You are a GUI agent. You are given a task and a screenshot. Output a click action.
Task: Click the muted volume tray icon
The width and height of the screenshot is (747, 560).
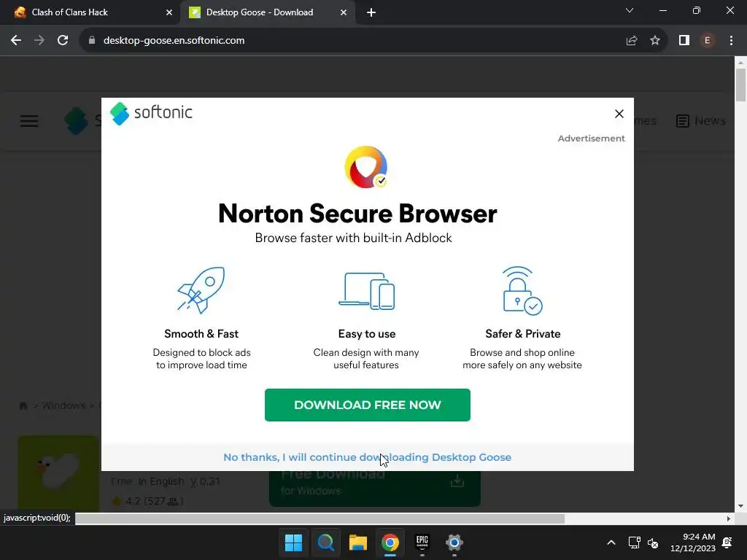[x=653, y=542]
